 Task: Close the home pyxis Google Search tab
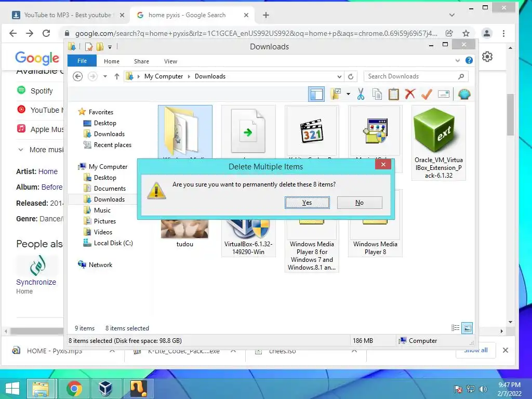pos(246,15)
